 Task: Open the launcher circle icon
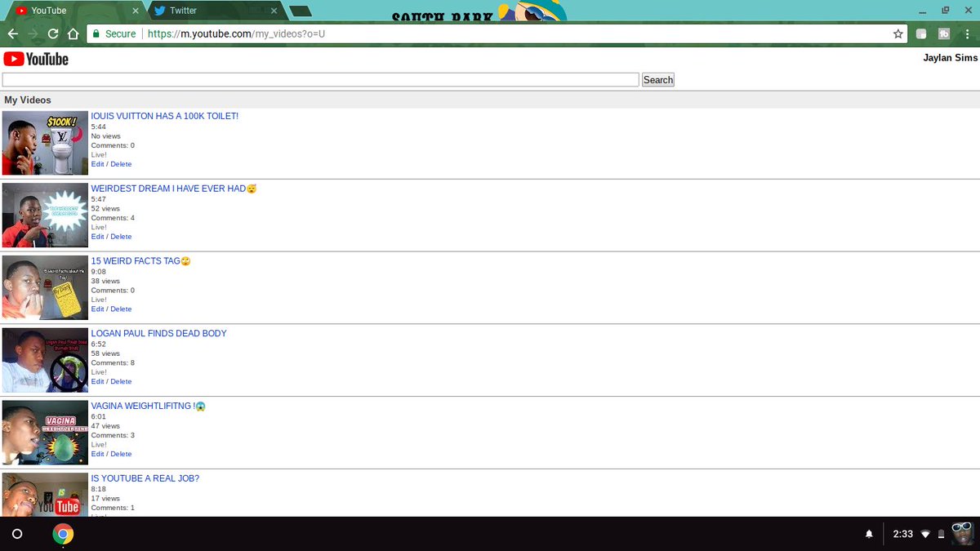17,534
